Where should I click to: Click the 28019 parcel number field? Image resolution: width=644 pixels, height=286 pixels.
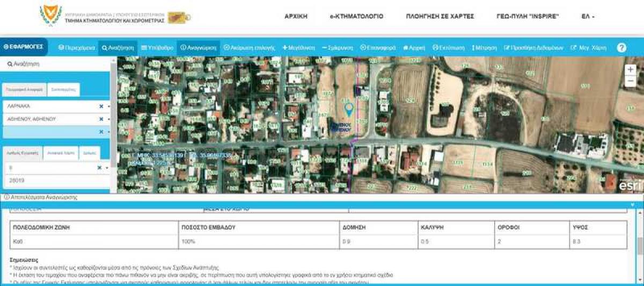pos(54,181)
